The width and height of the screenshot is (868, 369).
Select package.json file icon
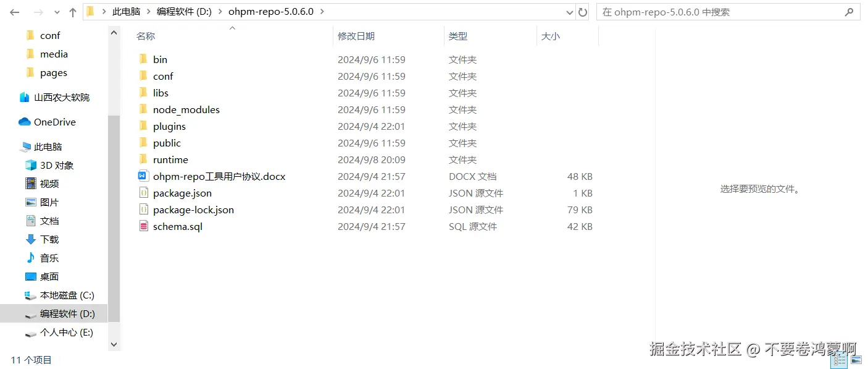click(x=143, y=192)
